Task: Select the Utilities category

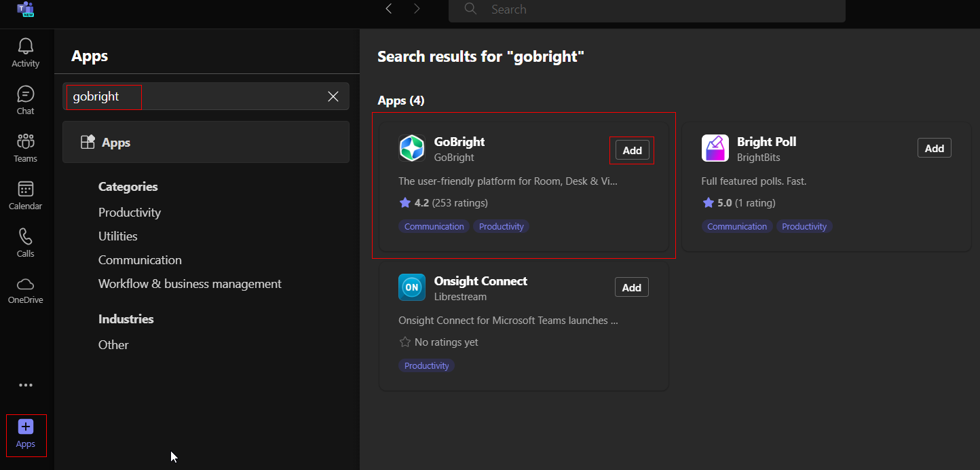Action: (118, 236)
